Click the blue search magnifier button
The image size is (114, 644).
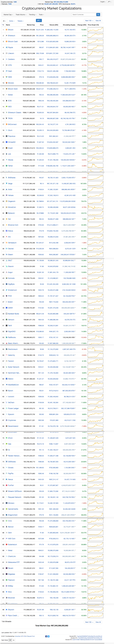(98, 14)
